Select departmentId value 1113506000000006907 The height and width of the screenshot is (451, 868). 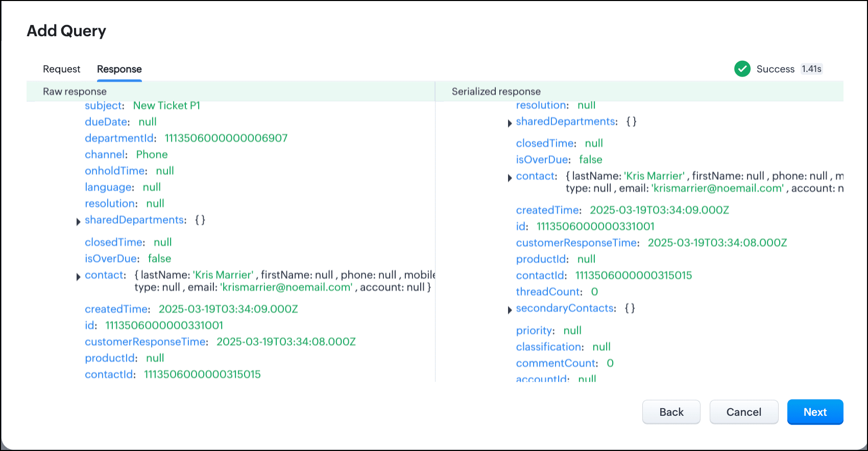[226, 138]
